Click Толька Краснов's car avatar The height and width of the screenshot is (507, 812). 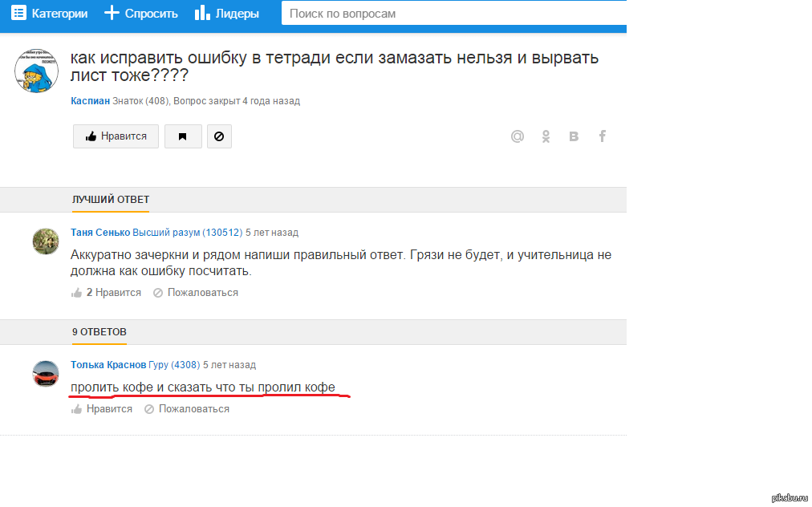coord(46,374)
